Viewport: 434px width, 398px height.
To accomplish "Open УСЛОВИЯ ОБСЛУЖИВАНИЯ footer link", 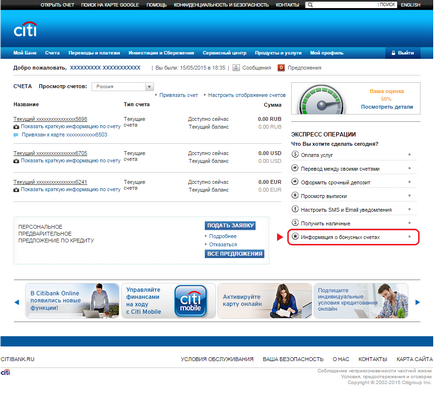I will point(217,359).
